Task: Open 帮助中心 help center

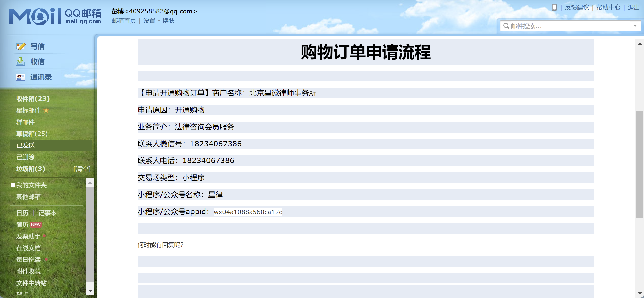Action: pos(608,7)
